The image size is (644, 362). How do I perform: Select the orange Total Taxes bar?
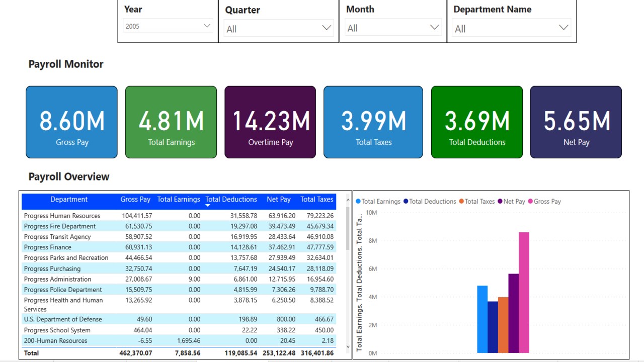click(503, 325)
